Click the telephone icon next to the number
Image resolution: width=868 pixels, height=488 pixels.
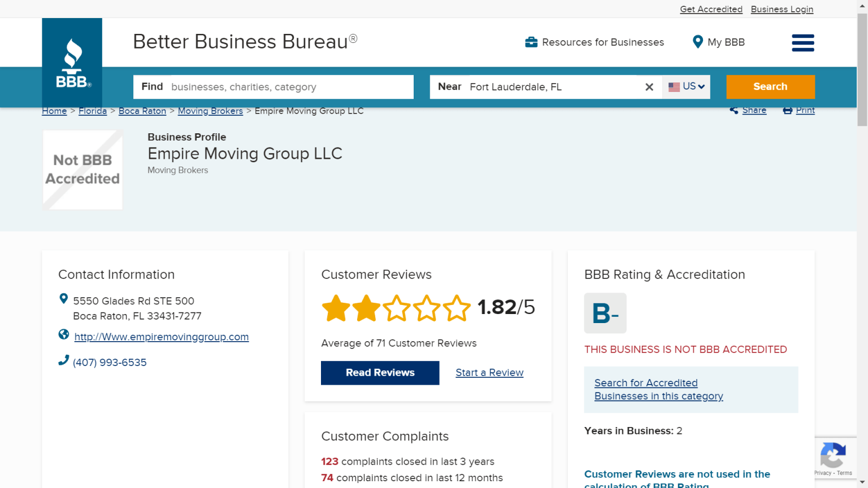pyautogui.click(x=63, y=360)
